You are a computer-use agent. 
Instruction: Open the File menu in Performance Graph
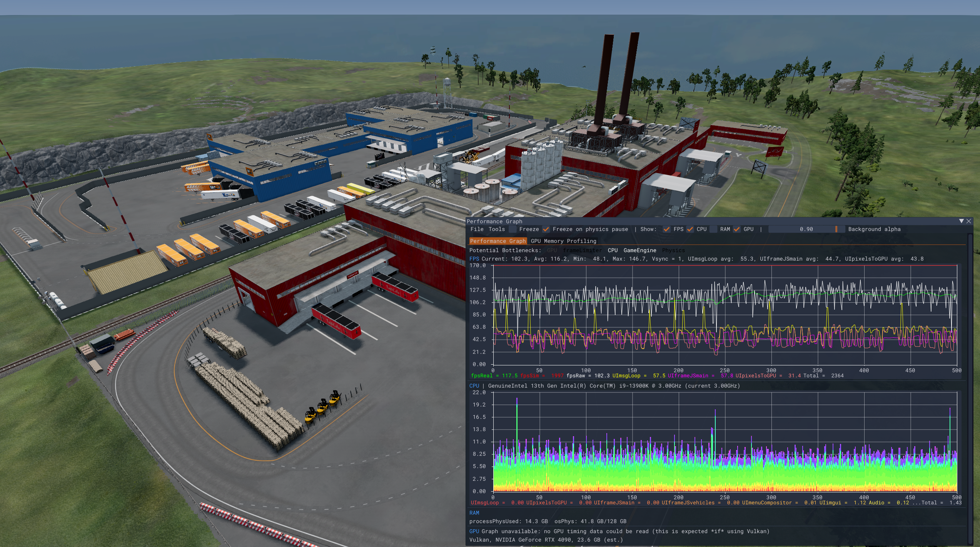477,229
